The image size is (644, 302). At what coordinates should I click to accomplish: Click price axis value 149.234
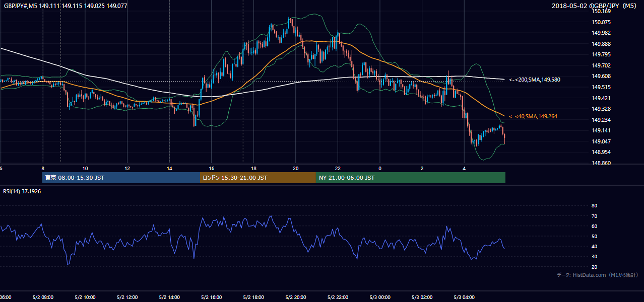(602, 120)
